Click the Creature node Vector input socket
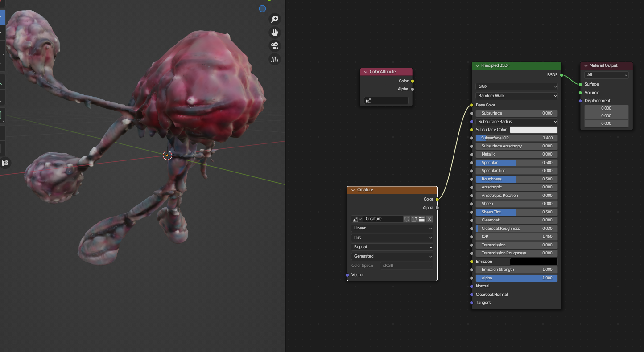Screen dimensions: 644x352 347,275
